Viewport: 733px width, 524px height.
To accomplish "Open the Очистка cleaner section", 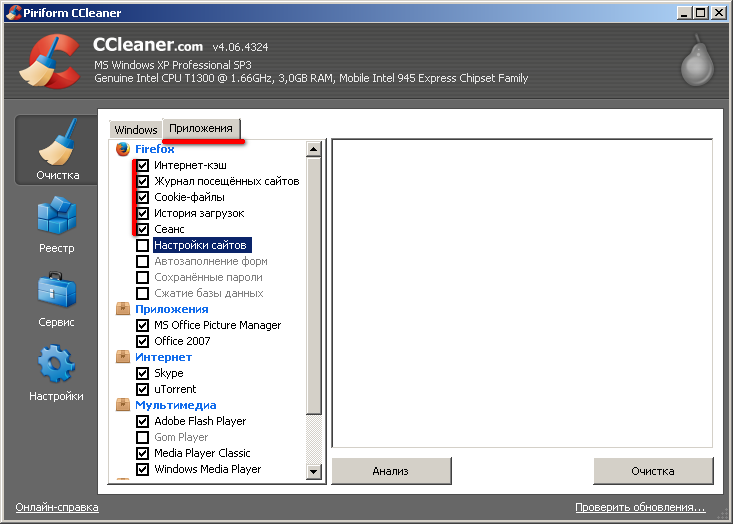I will click(x=57, y=150).
